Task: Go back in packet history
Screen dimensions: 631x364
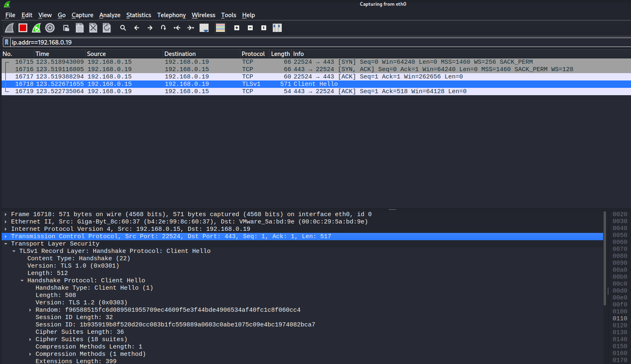Action: 137,28
